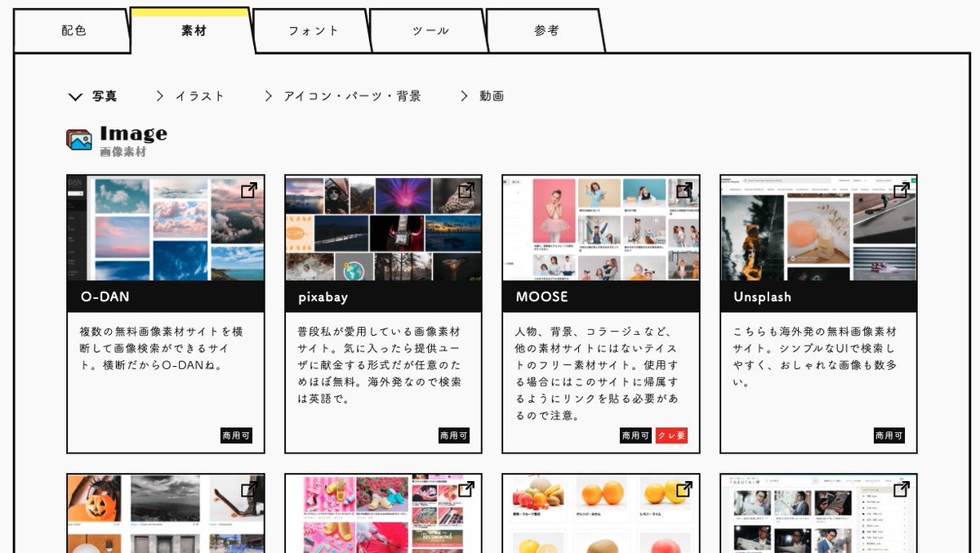Open the pumpkin and skateboard photo thumbnail
Viewport: 980px width, 553px height.
[x=166, y=514]
